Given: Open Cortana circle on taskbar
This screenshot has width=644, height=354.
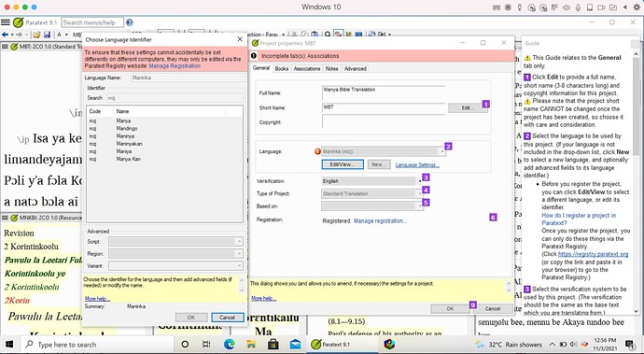Looking at the screenshot, I should coord(185,345).
